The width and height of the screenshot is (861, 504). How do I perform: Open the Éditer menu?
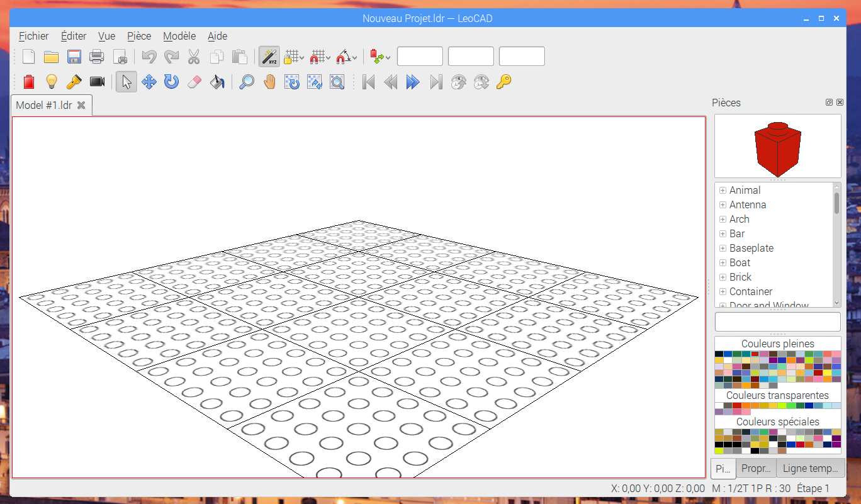pyautogui.click(x=74, y=36)
